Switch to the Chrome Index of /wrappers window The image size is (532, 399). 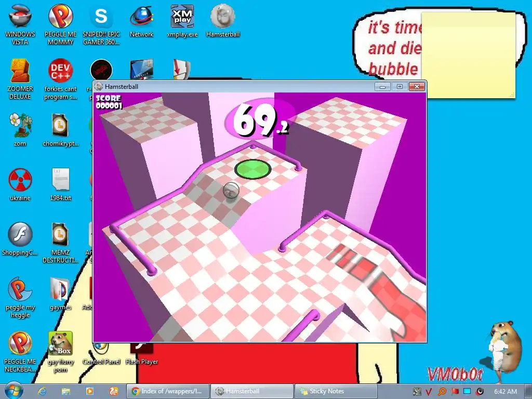(x=168, y=391)
